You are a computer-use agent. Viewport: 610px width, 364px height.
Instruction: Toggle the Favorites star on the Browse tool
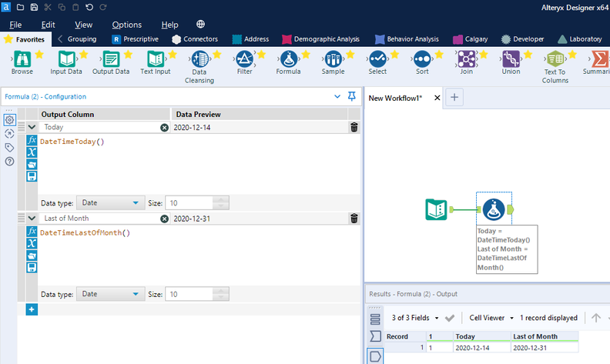coord(39,55)
